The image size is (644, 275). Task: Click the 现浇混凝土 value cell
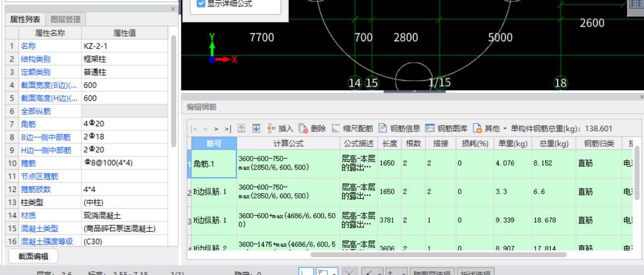click(x=125, y=215)
